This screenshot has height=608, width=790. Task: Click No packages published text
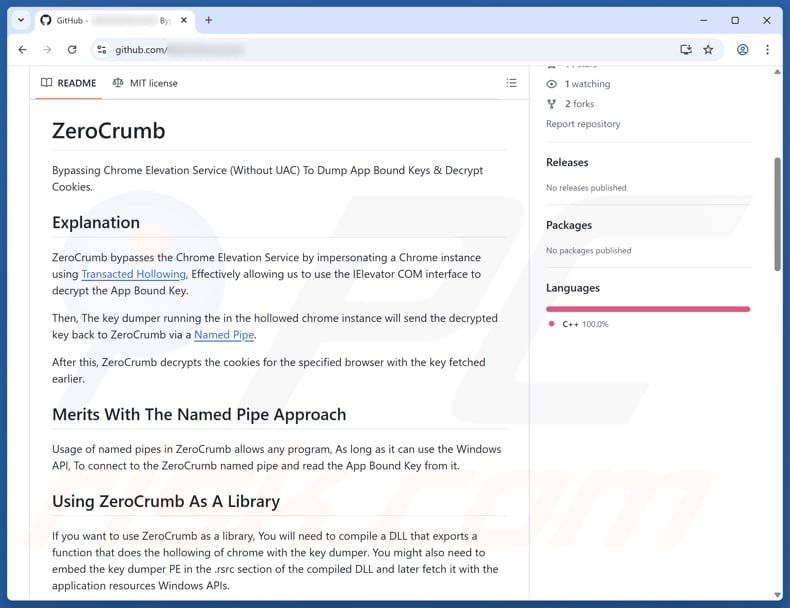(x=588, y=250)
